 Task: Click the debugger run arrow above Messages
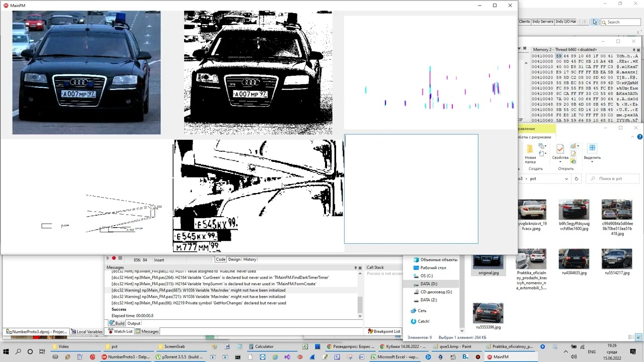107,258
